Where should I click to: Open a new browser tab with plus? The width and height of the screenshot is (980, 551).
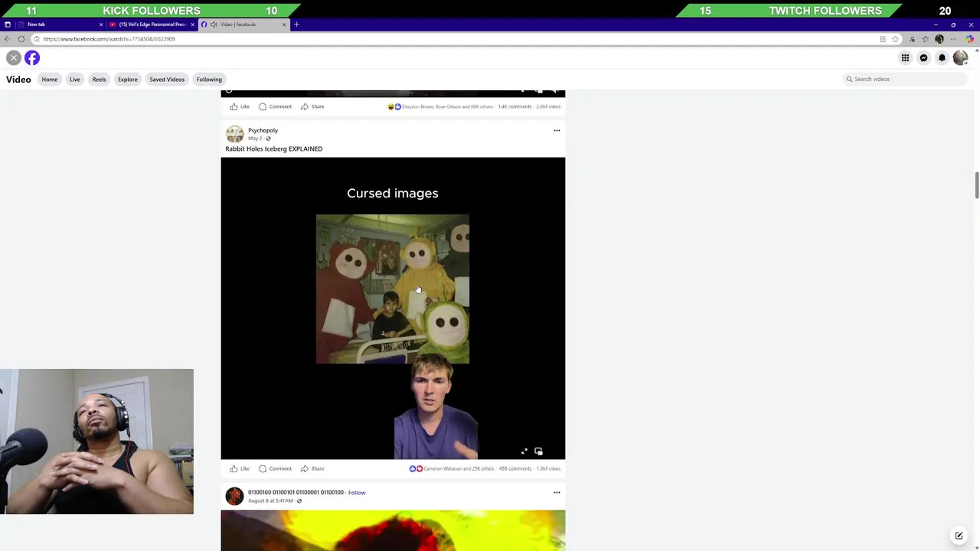click(x=296, y=24)
